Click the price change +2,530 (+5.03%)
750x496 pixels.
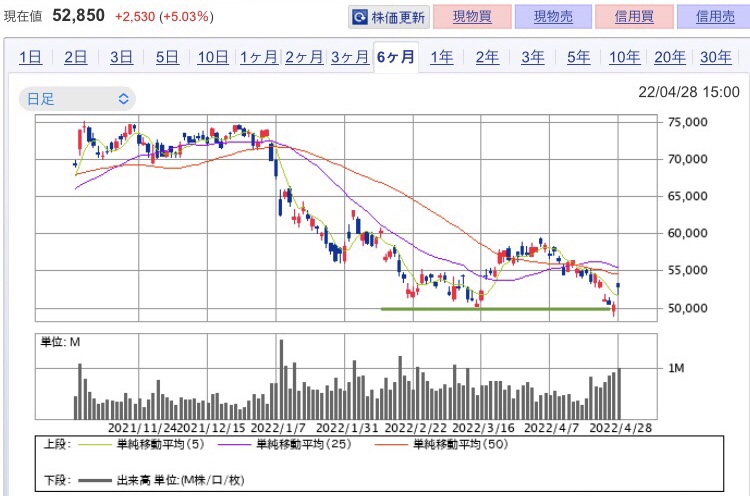[164, 17]
